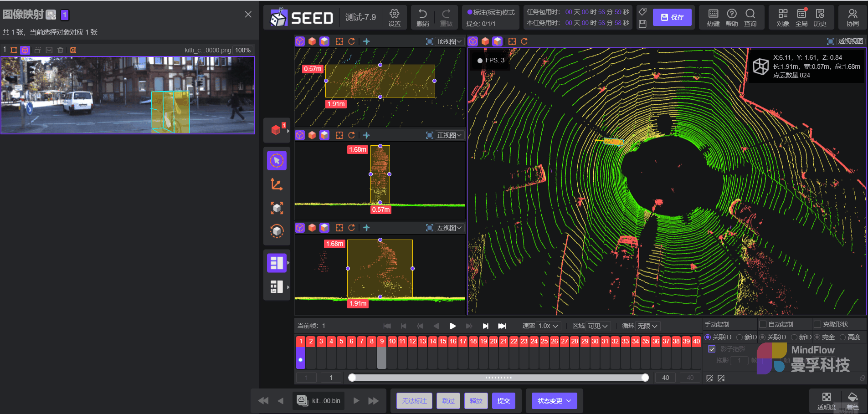Screen dimensions: 868x414
Task: Redo action with 重做
Action: (x=446, y=17)
